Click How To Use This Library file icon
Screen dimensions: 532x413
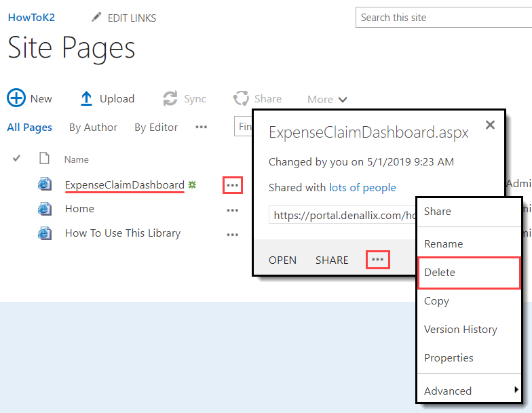(45, 233)
